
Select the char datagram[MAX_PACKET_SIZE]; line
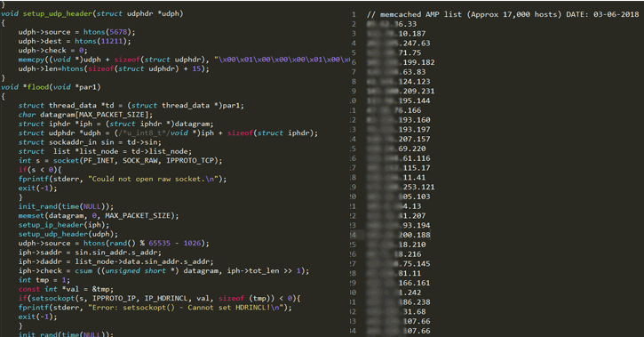tap(85, 115)
